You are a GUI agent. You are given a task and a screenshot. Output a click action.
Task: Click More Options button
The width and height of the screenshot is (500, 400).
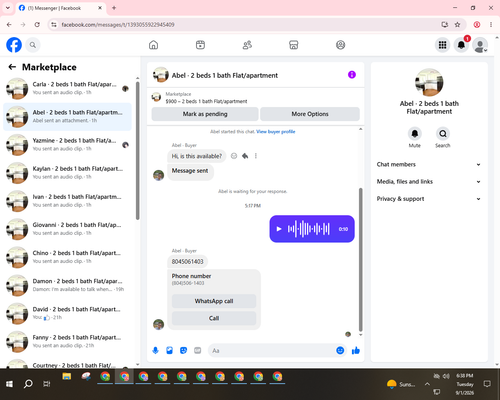click(310, 114)
